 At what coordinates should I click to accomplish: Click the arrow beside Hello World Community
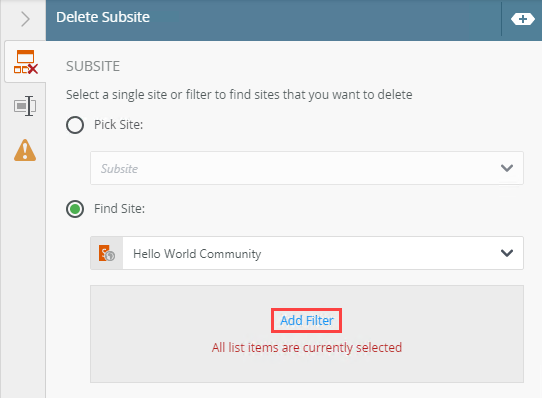coord(507,253)
